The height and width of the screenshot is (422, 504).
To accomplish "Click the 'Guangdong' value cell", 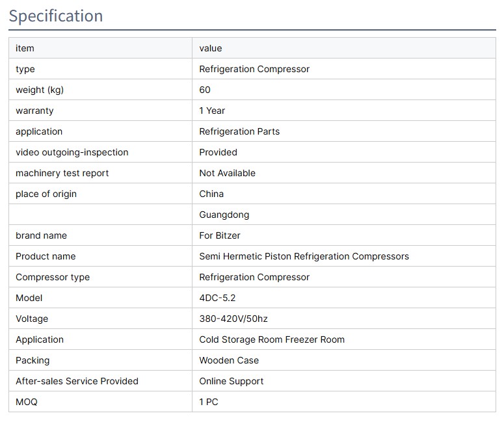I will coord(224,215).
